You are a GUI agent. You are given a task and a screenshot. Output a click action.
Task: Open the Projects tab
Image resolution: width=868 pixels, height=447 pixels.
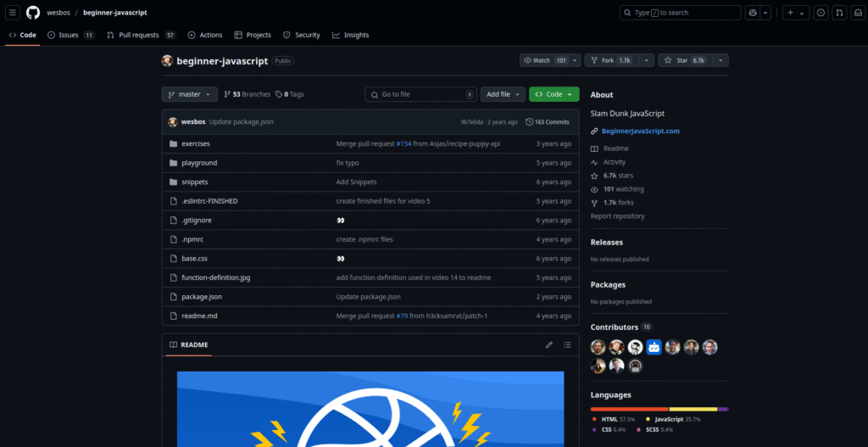[x=253, y=35]
